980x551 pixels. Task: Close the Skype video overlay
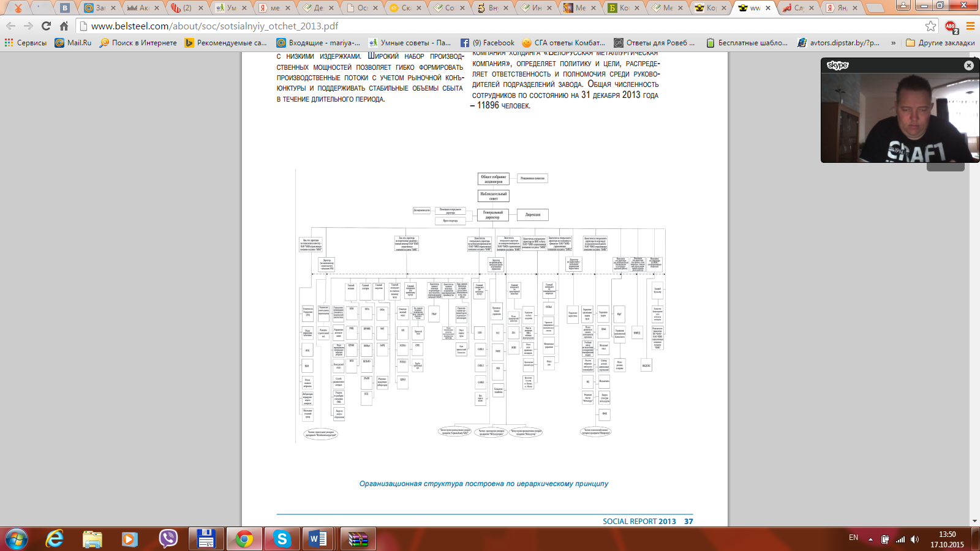click(x=968, y=66)
